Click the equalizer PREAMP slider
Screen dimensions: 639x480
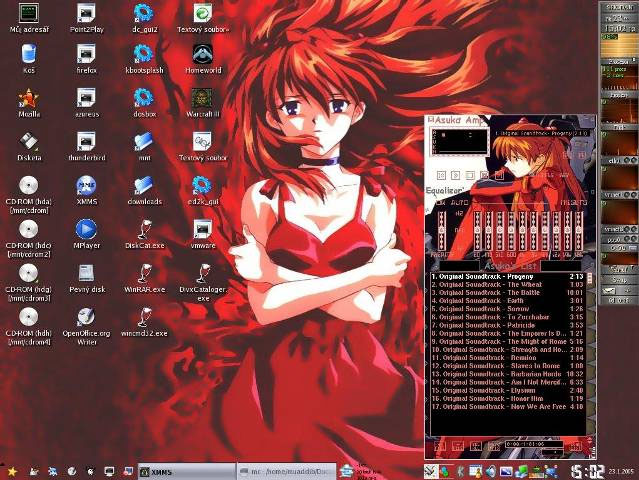[x=442, y=231]
